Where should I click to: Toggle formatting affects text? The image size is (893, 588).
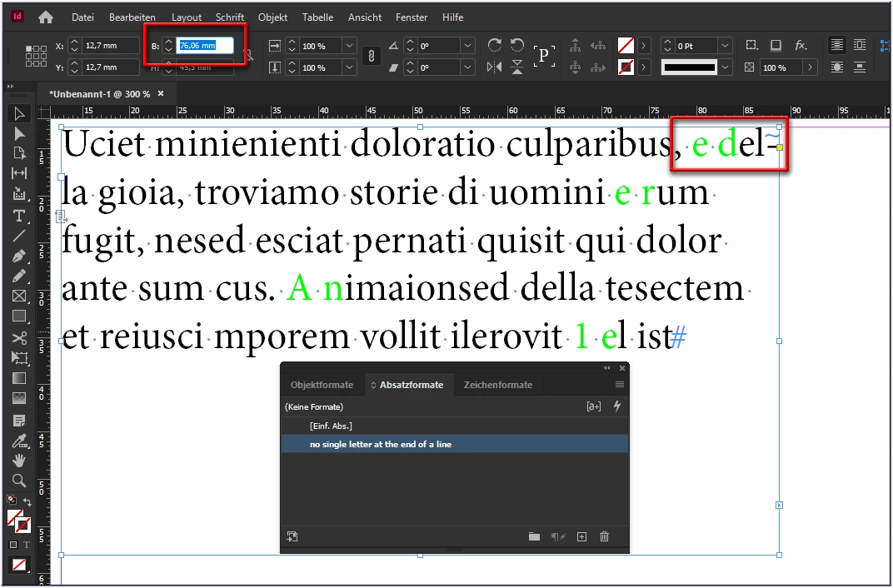tap(26, 545)
